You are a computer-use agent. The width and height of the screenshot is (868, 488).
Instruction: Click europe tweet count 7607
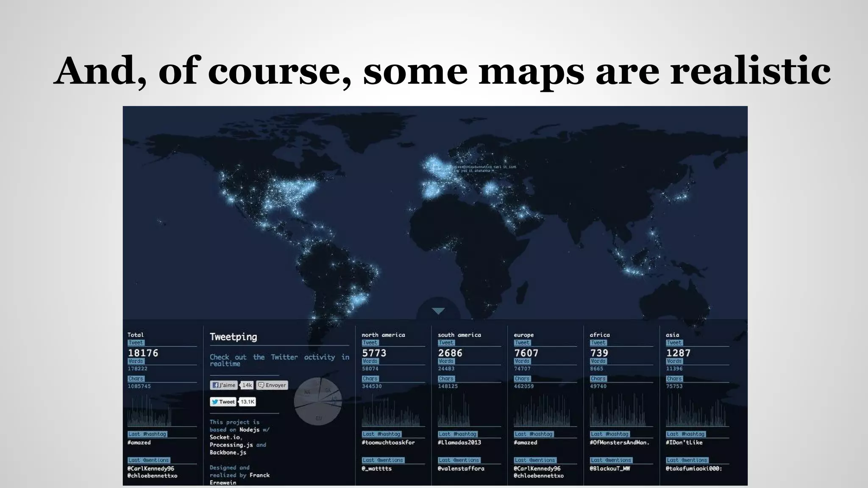point(526,353)
